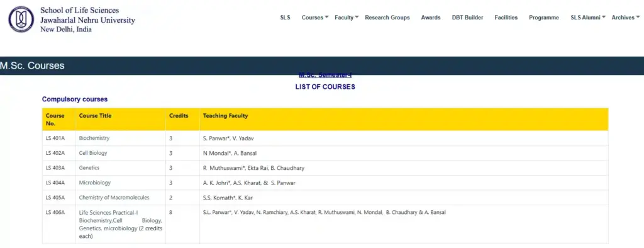Click the Teaching Faculty column header
This screenshot has width=644, height=248.
pos(226,116)
